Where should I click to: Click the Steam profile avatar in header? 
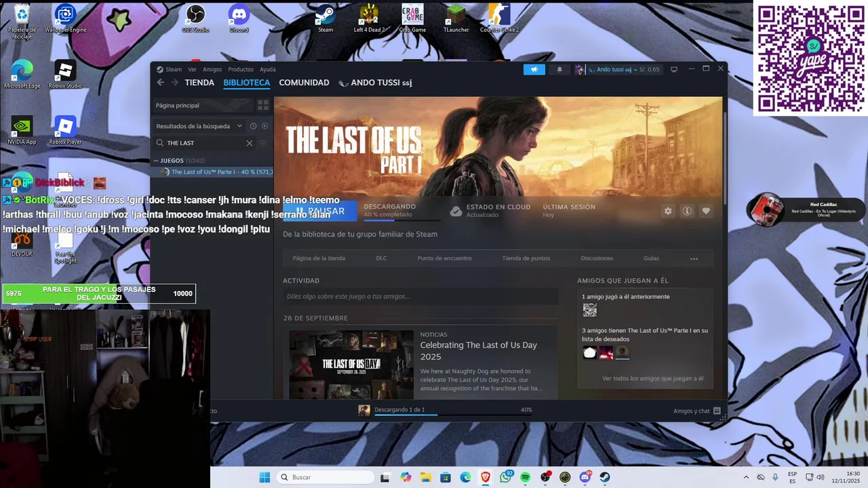579,69
